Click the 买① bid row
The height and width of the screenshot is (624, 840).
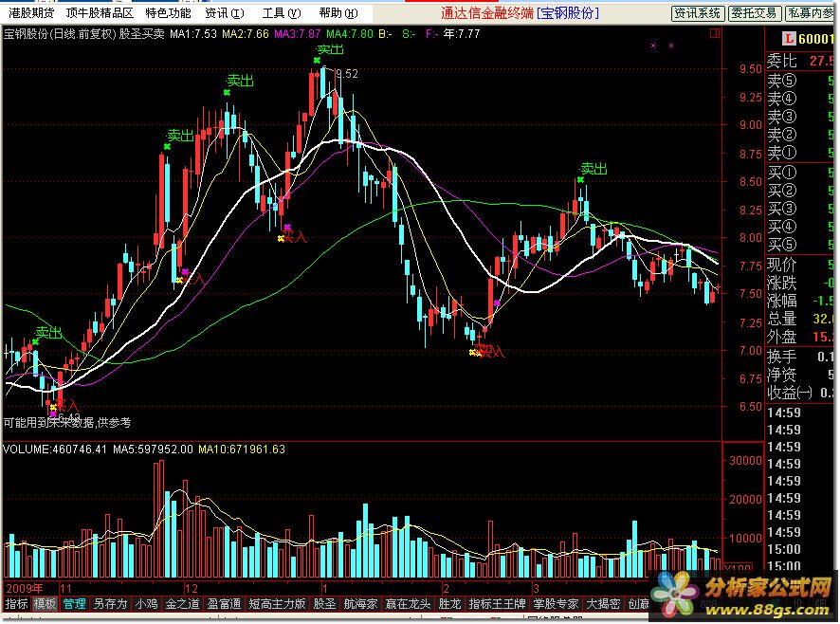tap(800, 173)
